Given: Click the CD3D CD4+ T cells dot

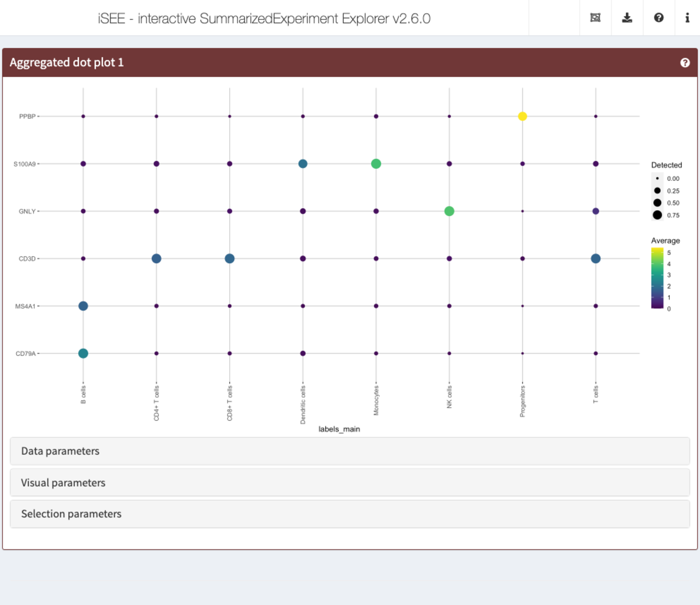Looking at the screenshot, I should coord(156,259).
